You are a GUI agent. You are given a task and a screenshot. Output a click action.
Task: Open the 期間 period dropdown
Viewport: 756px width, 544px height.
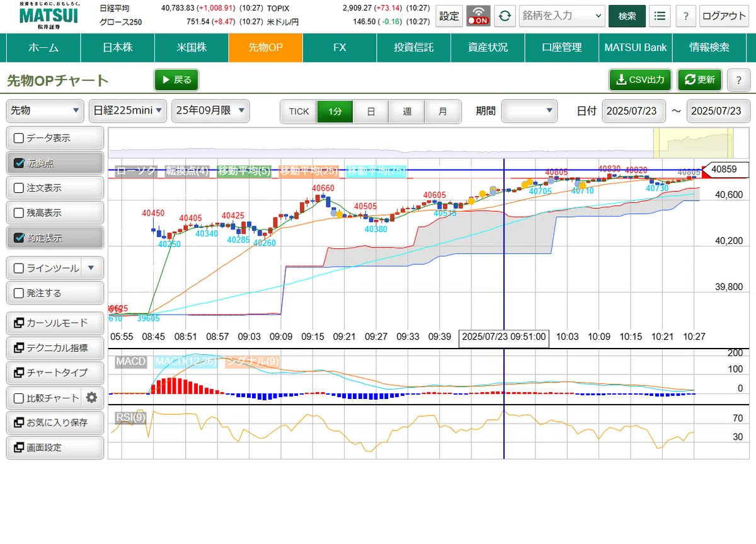tap(530, 110)
